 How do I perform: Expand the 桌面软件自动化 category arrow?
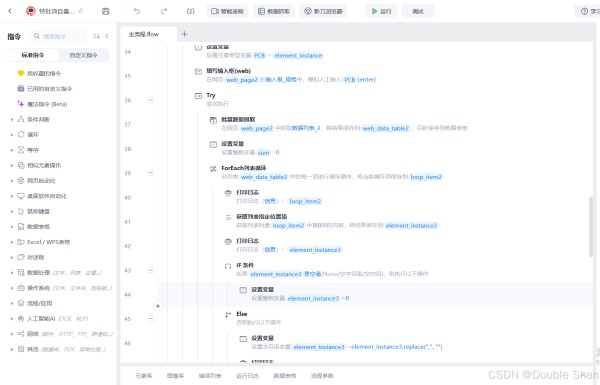pyautogui.click(x=11, y=196)
